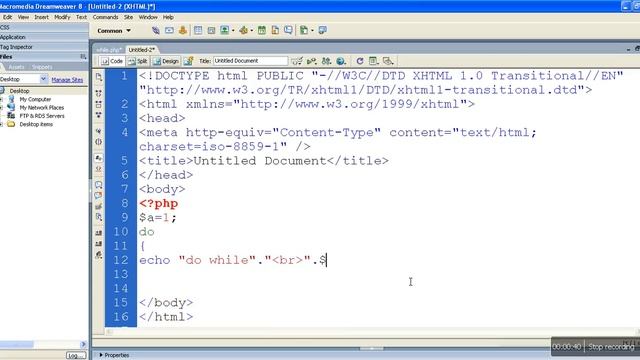Refresh Design View icon
Screen dimensions: 640x360
tap(360, 61)
